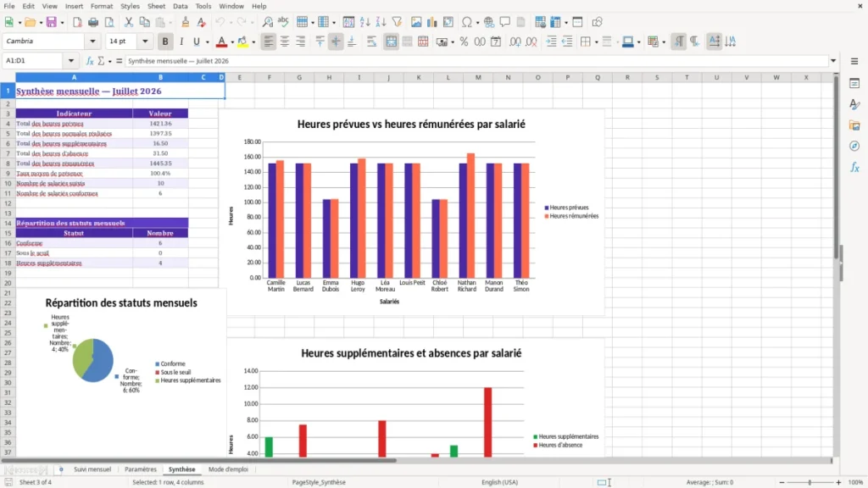Open the Sheet menu
This screenshot has width=868, height=488.
(x=156, y=6)
